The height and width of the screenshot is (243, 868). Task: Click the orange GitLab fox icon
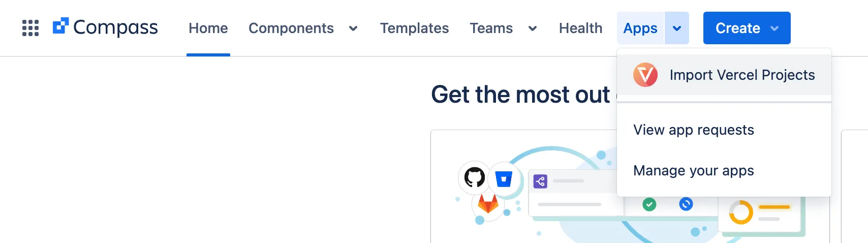(488, 203)
